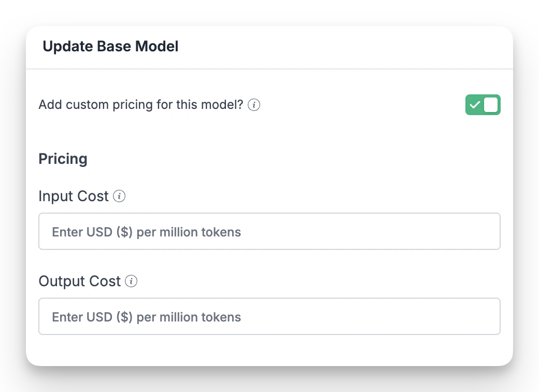Click the 'Enter USD ($) per million tokens' placeholder under Input Cost
Viewport: 539px width, 392px height.
click(146, 232)
